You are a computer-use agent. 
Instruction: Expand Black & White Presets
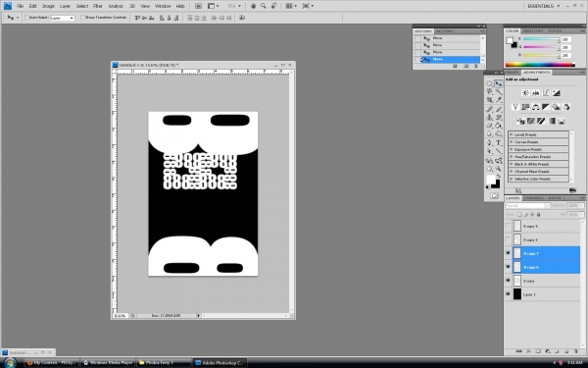pos(511,164)
